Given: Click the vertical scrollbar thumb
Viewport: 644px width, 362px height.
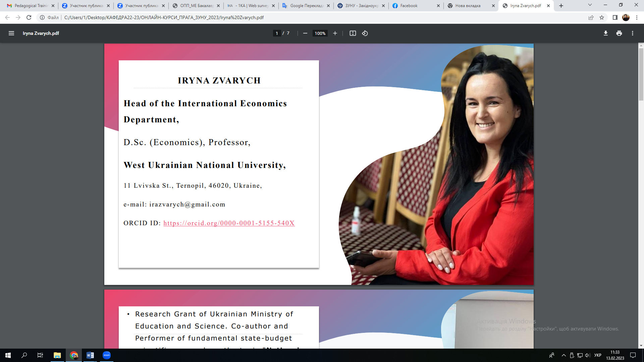Looking at the screenshot, I should click(641, 74).
